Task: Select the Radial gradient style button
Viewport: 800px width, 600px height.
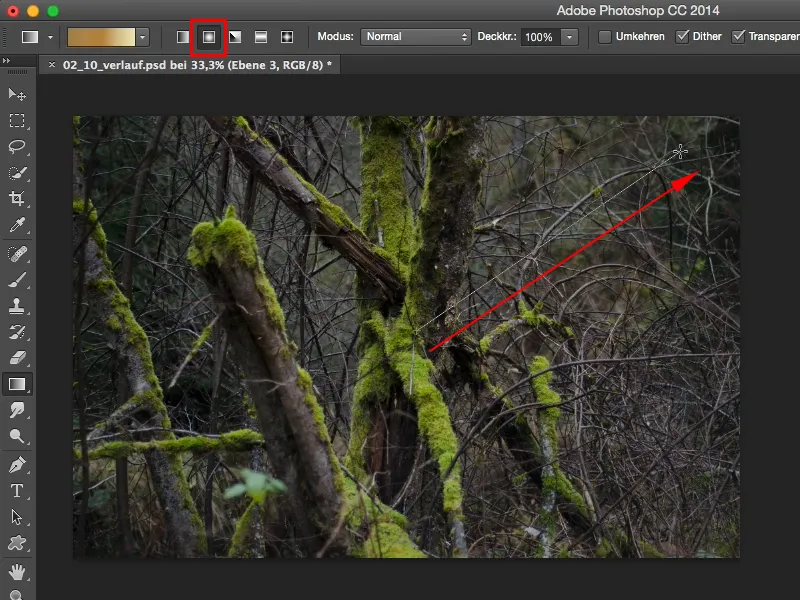Action: pyautogui.click(x=208, y=35)
